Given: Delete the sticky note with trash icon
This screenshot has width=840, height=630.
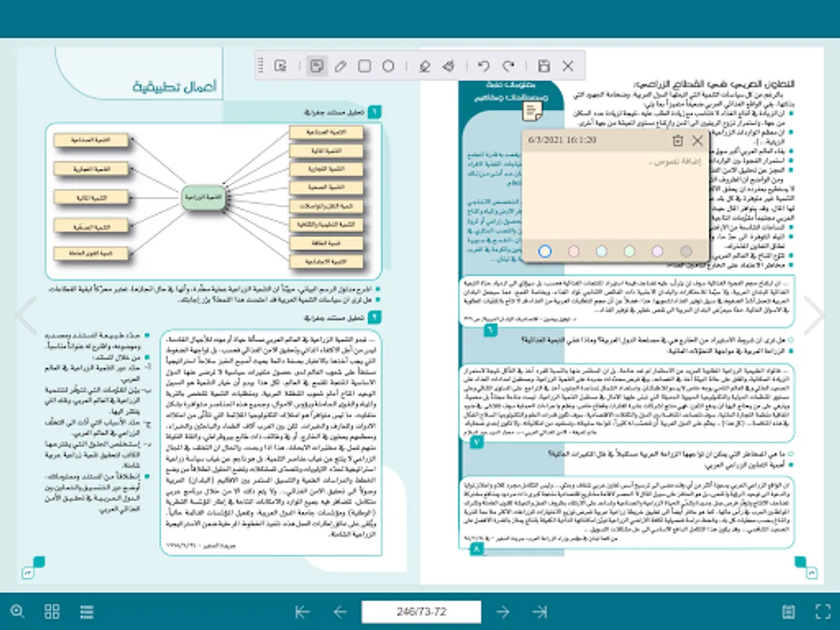Looking at the screenshot, I should click(677, 141).
